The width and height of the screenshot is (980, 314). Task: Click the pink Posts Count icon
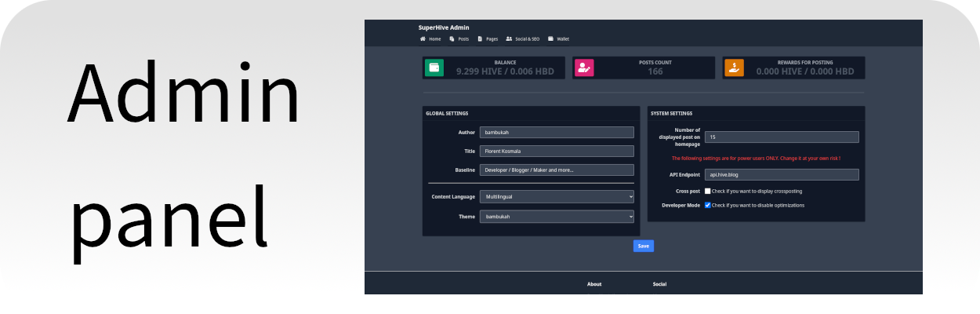pyautogui.click(x=583, y=68)
